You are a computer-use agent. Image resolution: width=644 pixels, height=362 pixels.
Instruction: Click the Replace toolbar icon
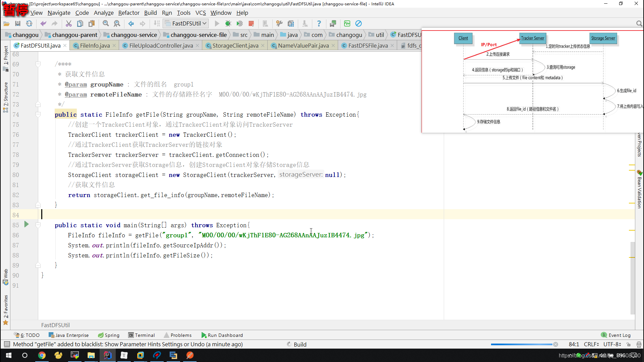pyautogui.click(x=117, y=23)
